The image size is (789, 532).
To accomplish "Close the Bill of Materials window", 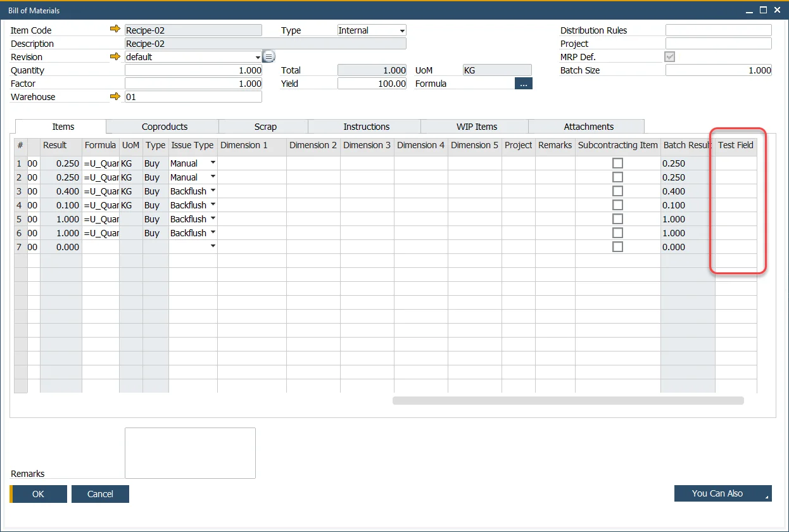I will tap(777, 9).
